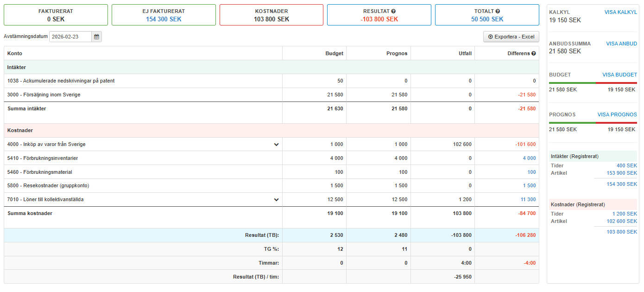Open the Visa prognos link
Viewport: 644px width, 292px height.
[x=617, y=114]
